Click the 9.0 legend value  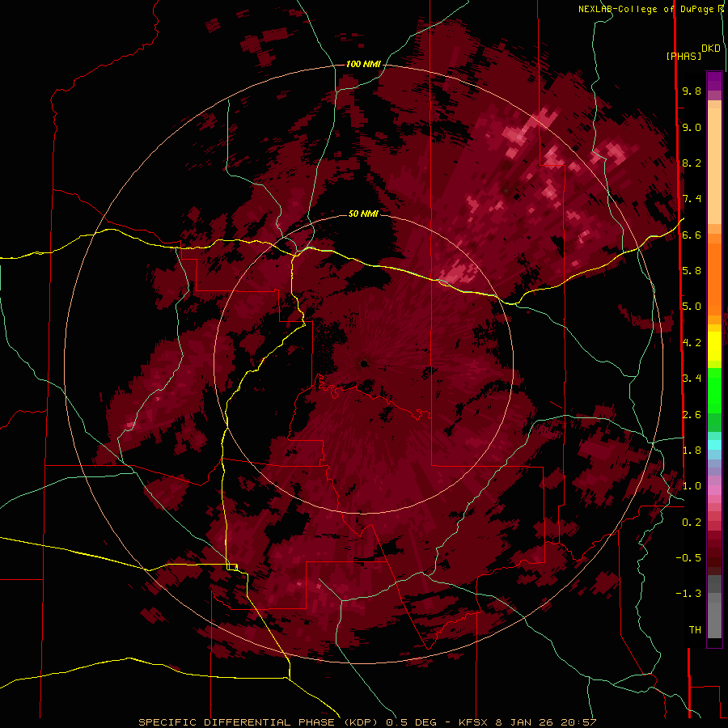pos(692,127)
